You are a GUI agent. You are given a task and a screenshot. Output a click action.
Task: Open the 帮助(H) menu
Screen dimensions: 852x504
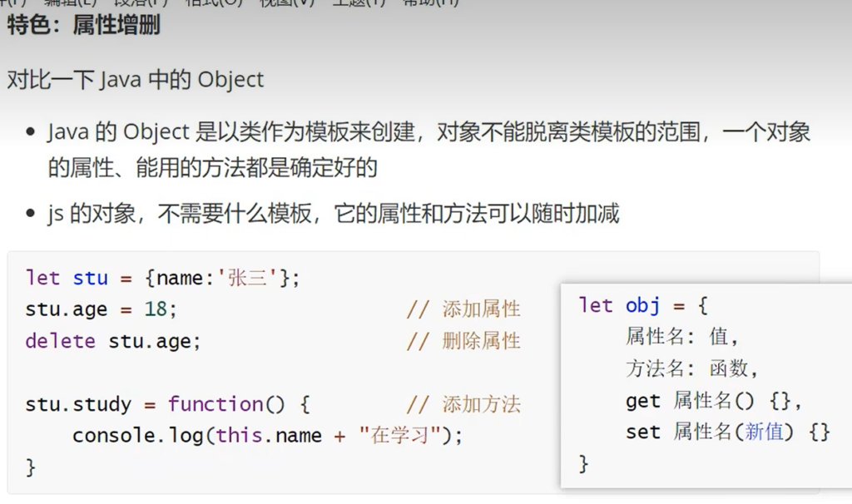click(x=429, y=2)
